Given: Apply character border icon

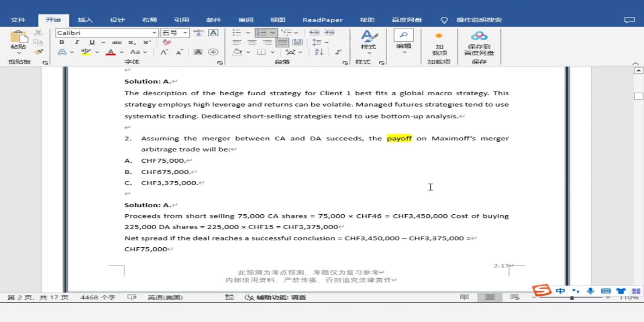Looking at the screenshot, I should 213,33.
